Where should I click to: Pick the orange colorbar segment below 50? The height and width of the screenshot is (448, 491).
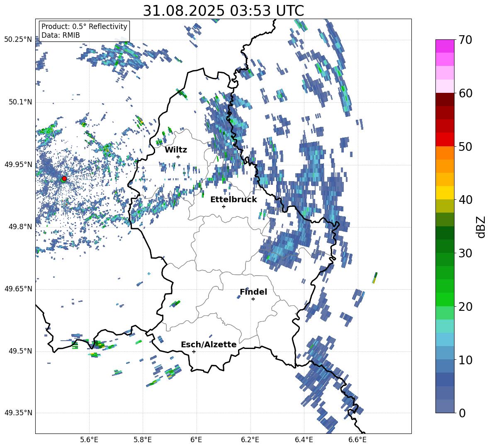[x=445, y=153]
